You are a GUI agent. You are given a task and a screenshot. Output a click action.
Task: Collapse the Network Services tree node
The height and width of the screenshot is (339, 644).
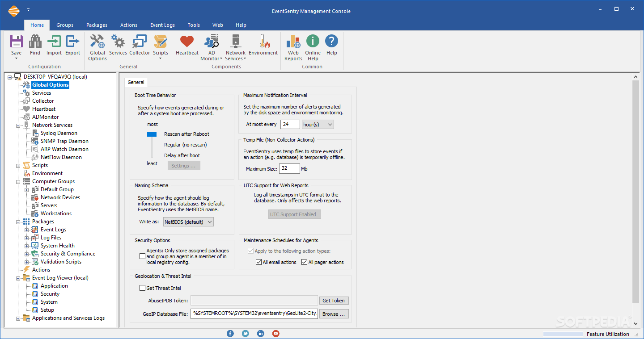pos(18,125)
